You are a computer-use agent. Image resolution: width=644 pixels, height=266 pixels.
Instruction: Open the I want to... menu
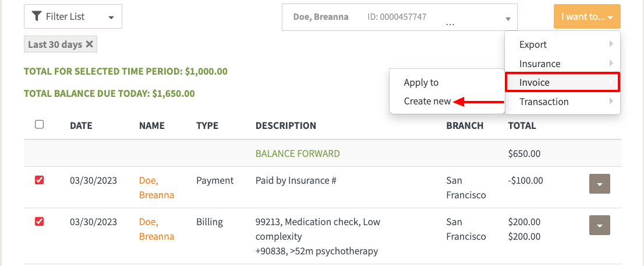click(x=587, y=17)
